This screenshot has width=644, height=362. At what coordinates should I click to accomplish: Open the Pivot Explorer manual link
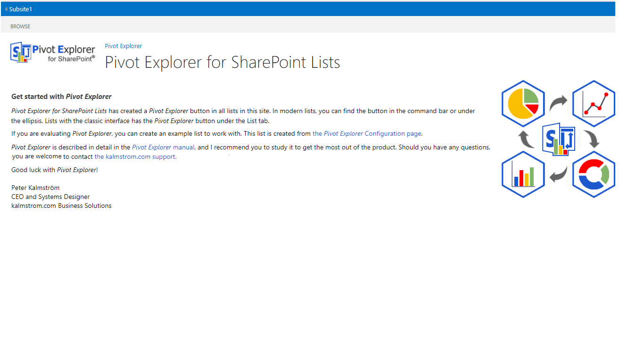tap(163, 147)
